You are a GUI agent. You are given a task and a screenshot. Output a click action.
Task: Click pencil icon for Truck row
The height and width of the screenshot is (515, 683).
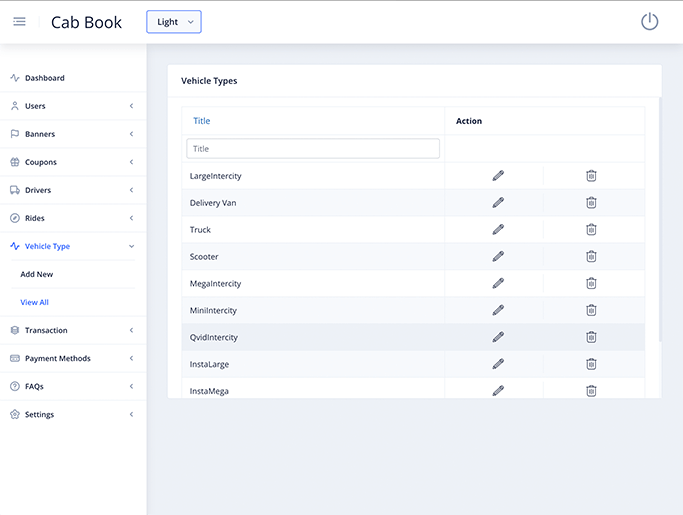coord(498,230)
